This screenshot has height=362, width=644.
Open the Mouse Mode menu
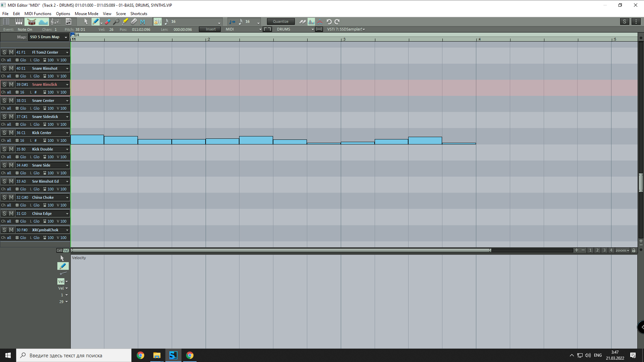87,14
